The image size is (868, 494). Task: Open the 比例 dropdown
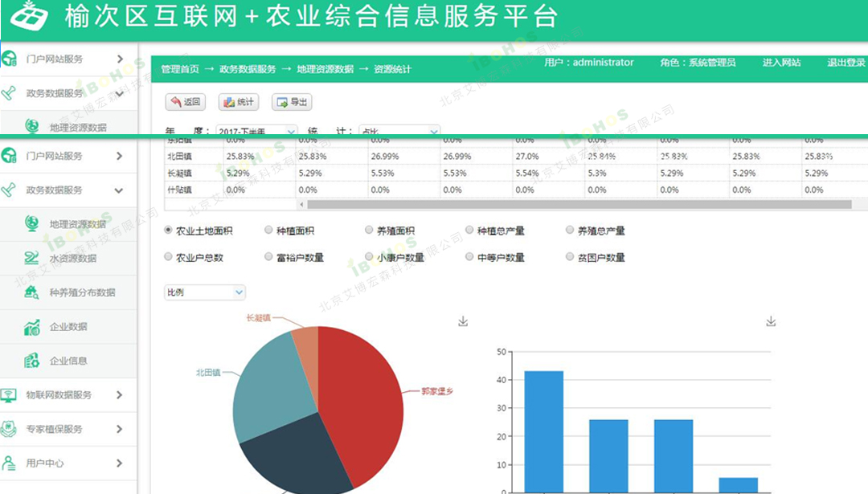[x=205, y=292]
